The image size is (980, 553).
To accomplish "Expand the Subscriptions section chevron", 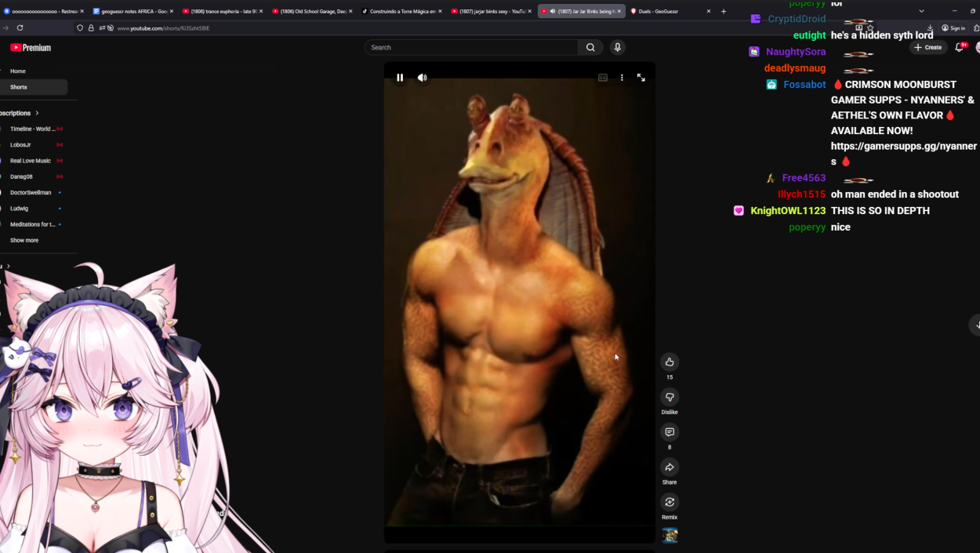I will 37,113.
